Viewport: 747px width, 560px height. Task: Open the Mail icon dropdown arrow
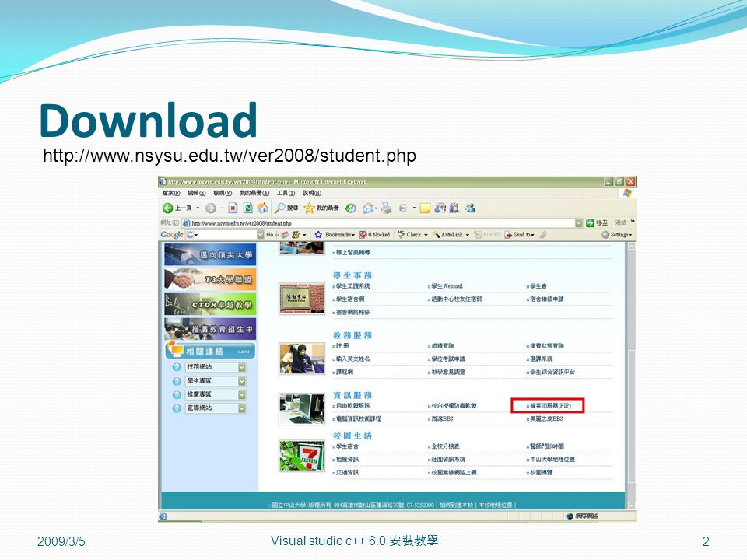(376, 208)
